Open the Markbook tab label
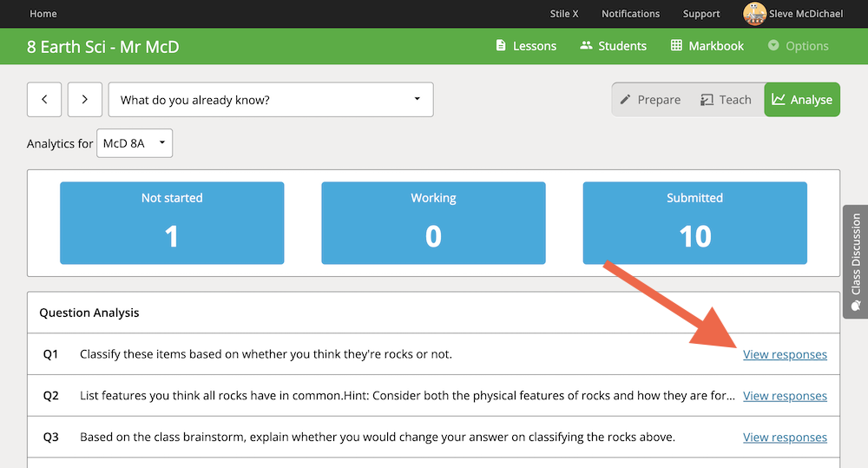Screen dimensions: 868x468 [x=716, y=46]
